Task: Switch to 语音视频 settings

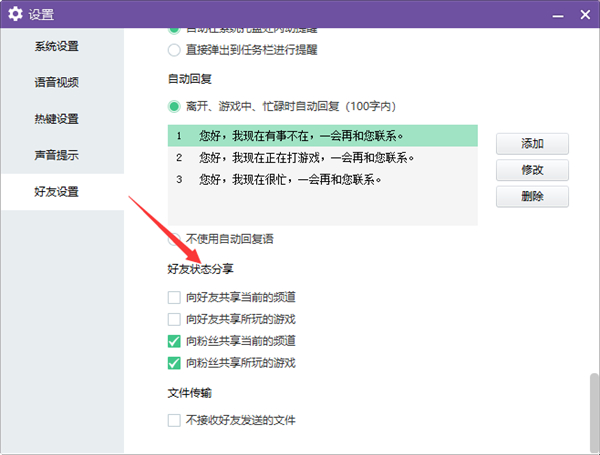Action: point(56,83)
